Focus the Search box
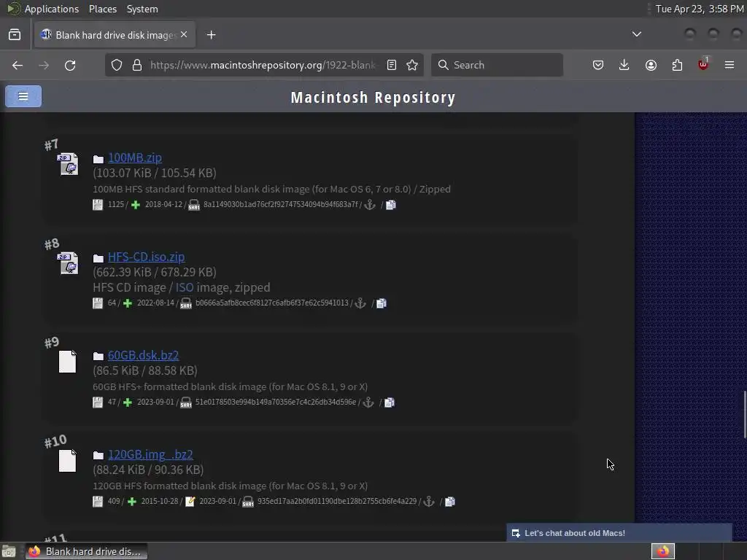The image size is (747, 560). (x=497, y=65)
